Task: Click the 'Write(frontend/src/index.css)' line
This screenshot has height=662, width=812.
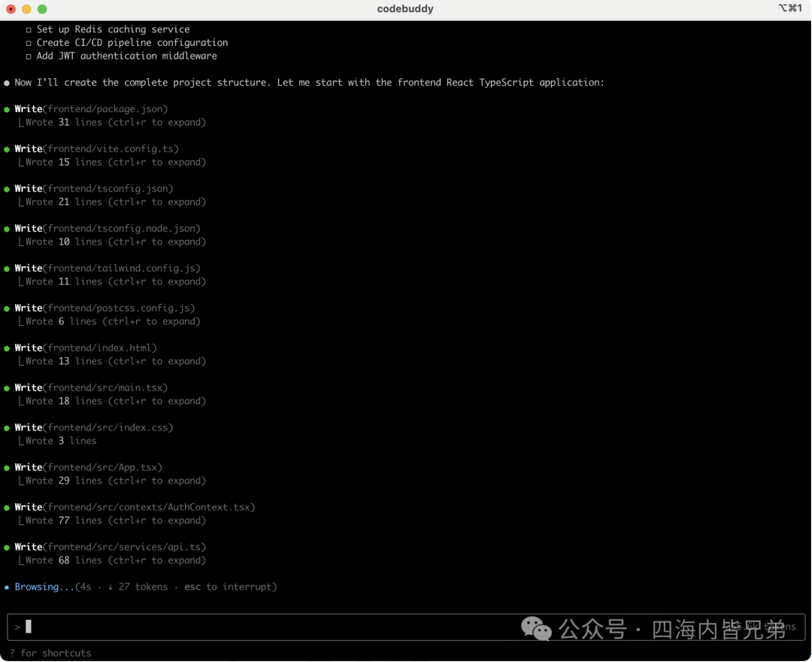Action: coord(94,428)
